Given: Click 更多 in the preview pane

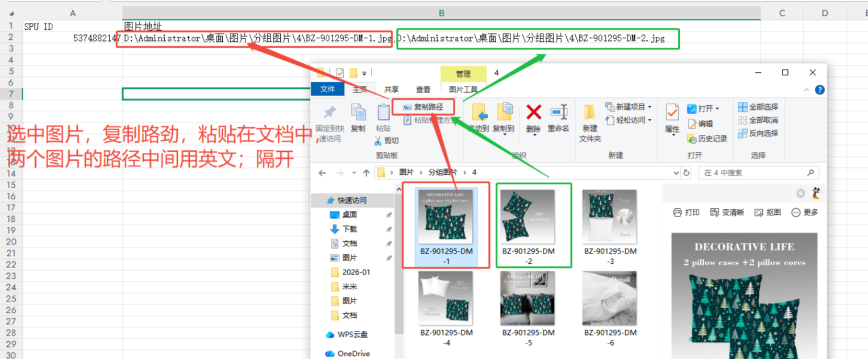Looking at the screenshot, I should tap(805, 212).
